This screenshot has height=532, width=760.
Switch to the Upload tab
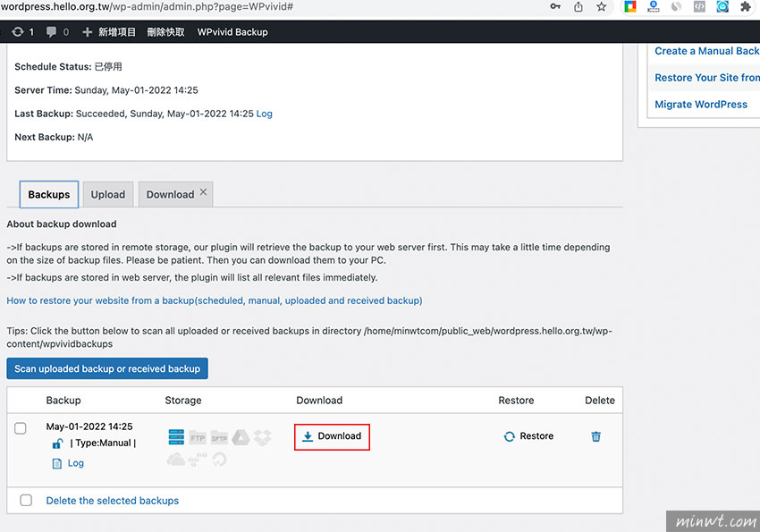click(x=108, y=194)
